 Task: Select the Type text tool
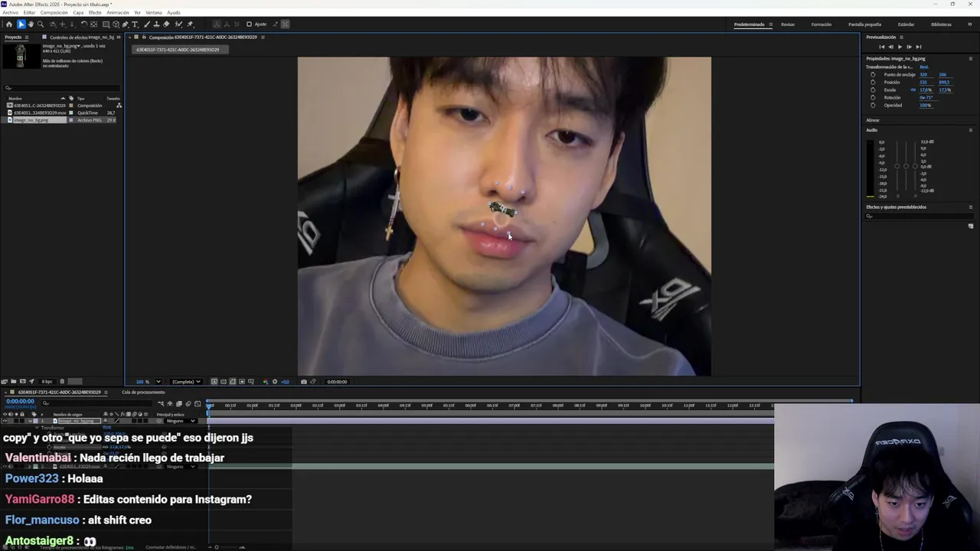[x=135, y=24]
